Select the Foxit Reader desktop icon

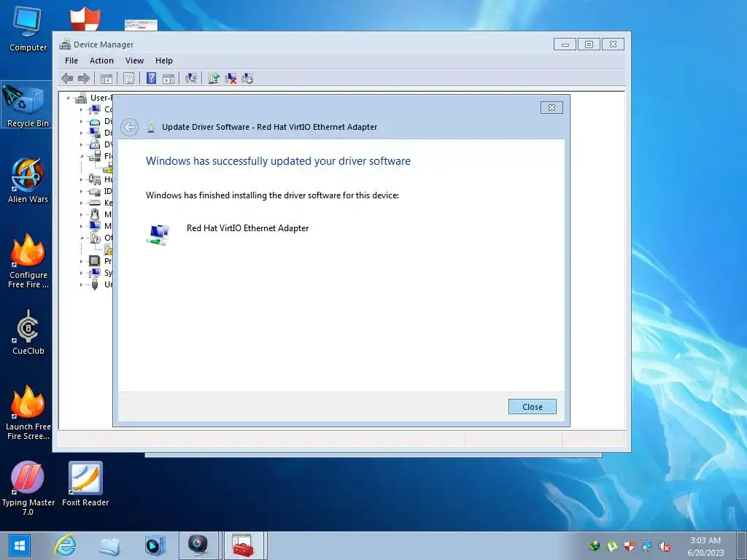[85, 484]
